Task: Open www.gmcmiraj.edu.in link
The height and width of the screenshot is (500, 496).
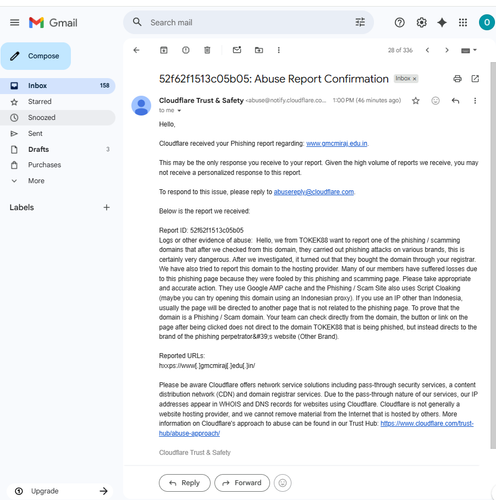Action: coord(337,144)
